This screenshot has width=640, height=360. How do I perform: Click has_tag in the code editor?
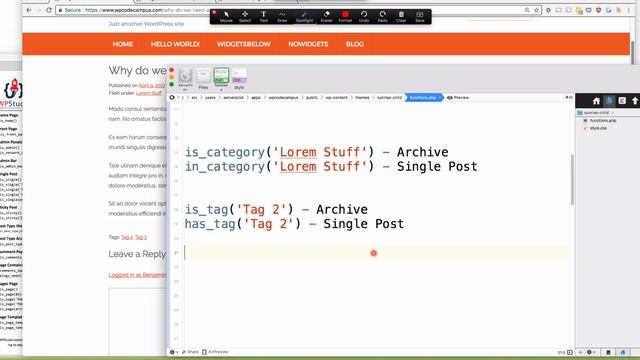click(210, 224)
